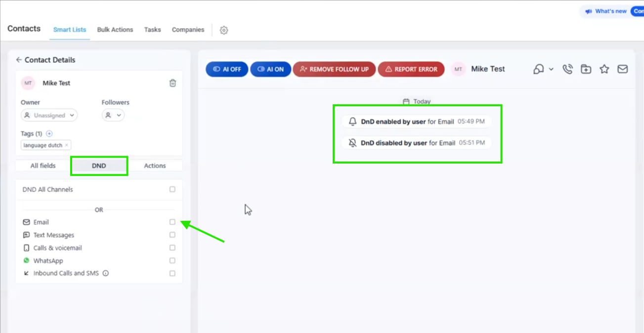Turn AI off with AI OFF button
This screenshot has height=333, width=644.
point(227,69)
